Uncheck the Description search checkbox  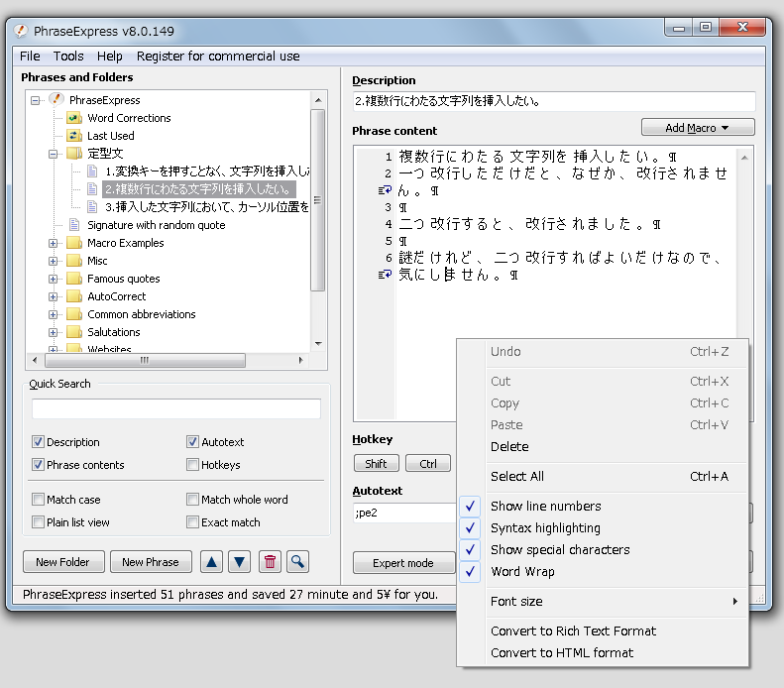[x=39, y=442]
